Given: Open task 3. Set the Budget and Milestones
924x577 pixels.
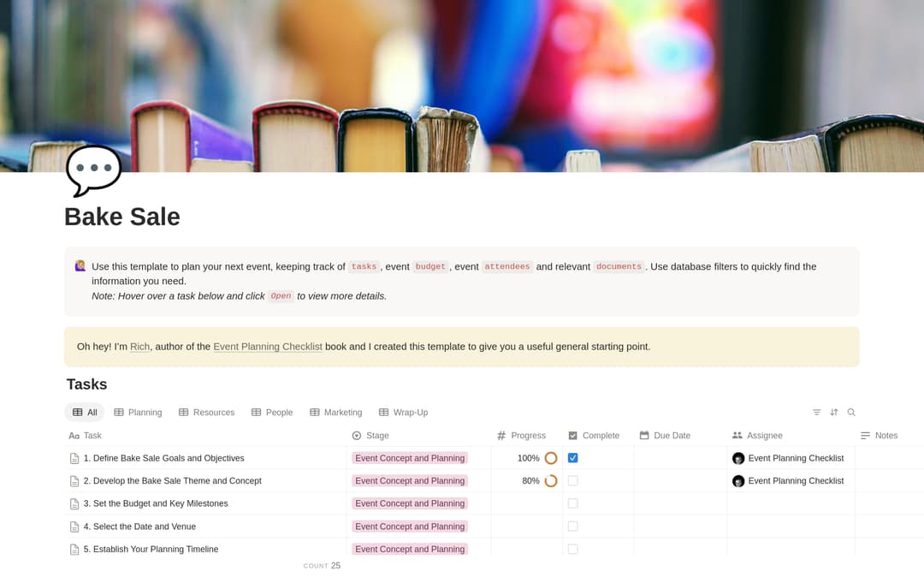Looking at the screenshot, I should tap(156, 503).
